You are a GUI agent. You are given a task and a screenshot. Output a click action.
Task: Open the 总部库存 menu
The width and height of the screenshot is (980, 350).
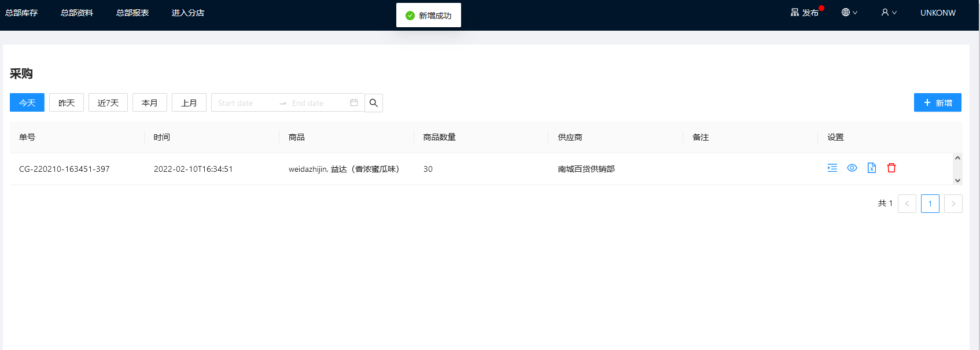21,13
